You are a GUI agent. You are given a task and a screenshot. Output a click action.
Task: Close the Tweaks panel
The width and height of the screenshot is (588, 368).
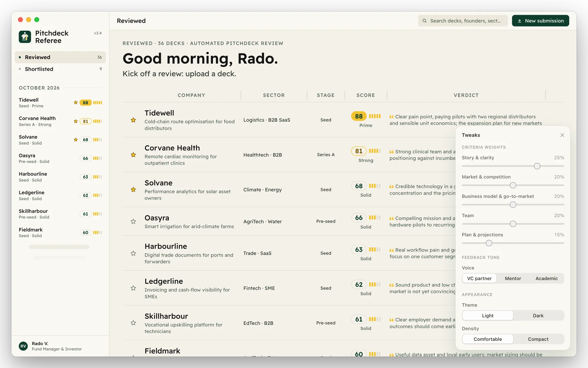tap(562, 135)
